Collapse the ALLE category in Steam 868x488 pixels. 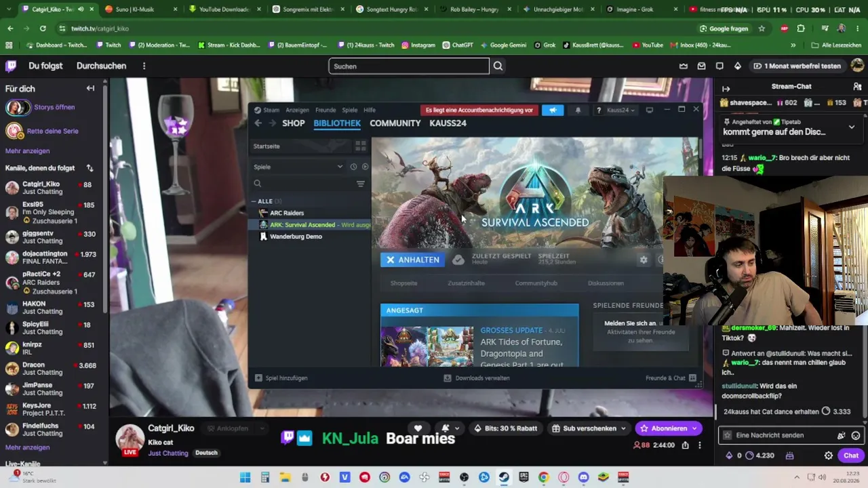[x=254, y=201]
